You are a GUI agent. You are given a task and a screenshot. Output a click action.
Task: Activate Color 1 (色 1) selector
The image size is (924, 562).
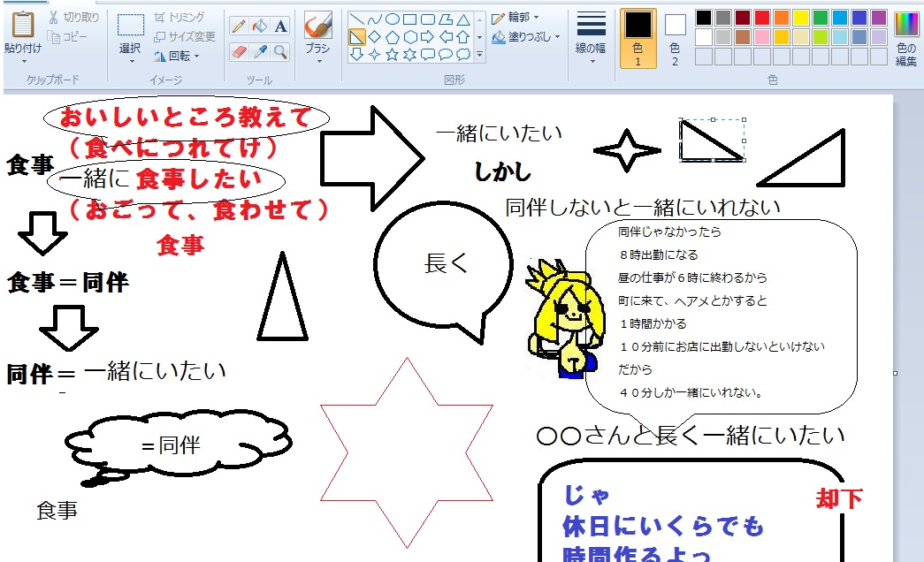tap(638, 38)
